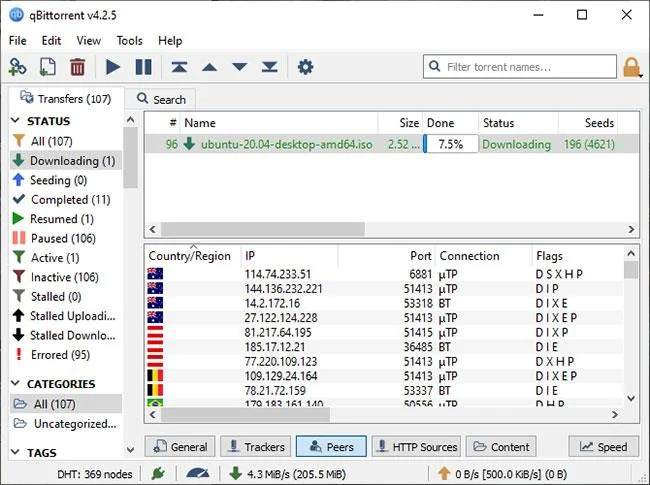Click inside Filter torrent names field
This screenshot has width=650, height=485.
(520, 67)
